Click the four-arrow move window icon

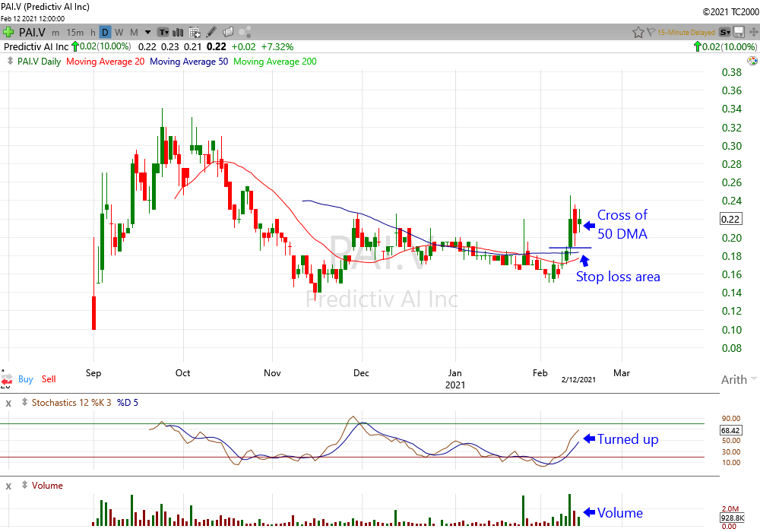pyautogui.click(x=753, y=33)
